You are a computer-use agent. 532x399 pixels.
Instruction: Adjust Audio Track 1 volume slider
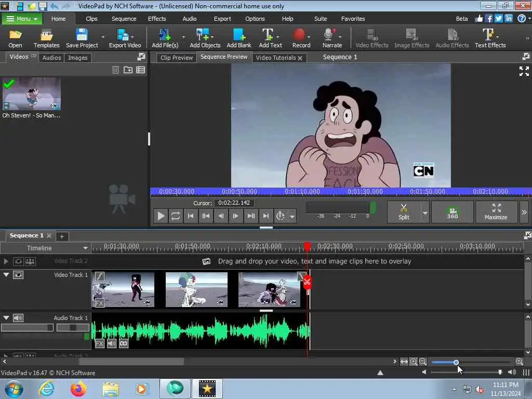[x=27, y=327]
